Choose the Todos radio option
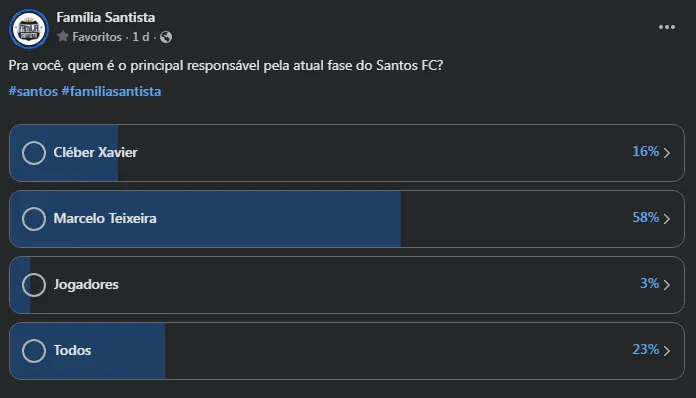Image resolution: width=696 pixels, height=398 pixels. [34, 351]
